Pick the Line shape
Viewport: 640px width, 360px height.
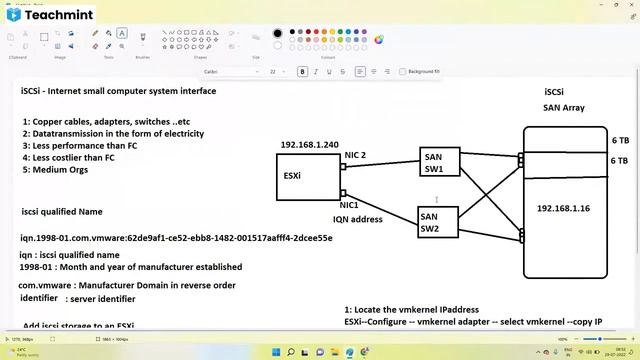tap(164, 32)
